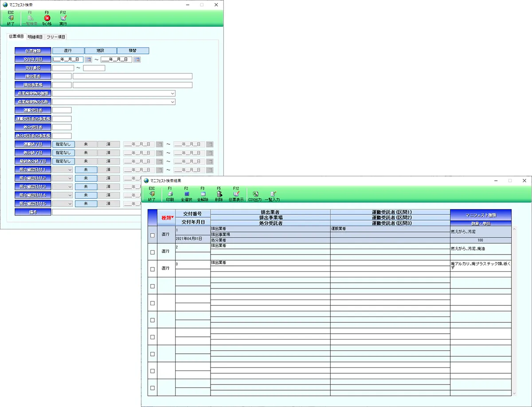Click 終了 exit icon in マニフェスト検索結果 window
The image size is (532, 407).
click(x=152, y=194)
